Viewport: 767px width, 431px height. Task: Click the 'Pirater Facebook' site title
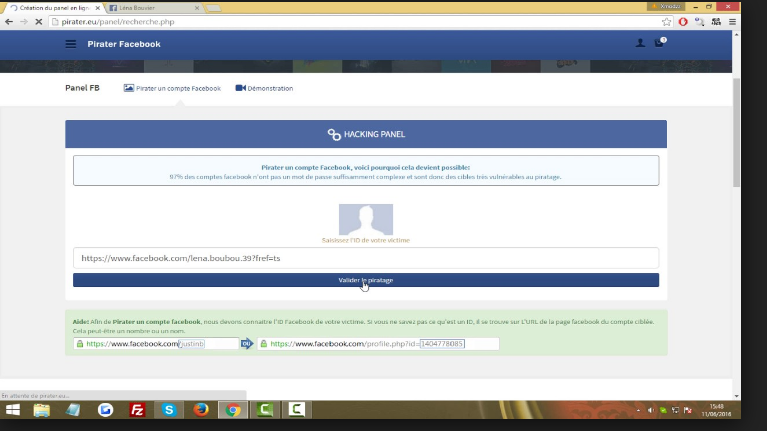tap(124, 44)
